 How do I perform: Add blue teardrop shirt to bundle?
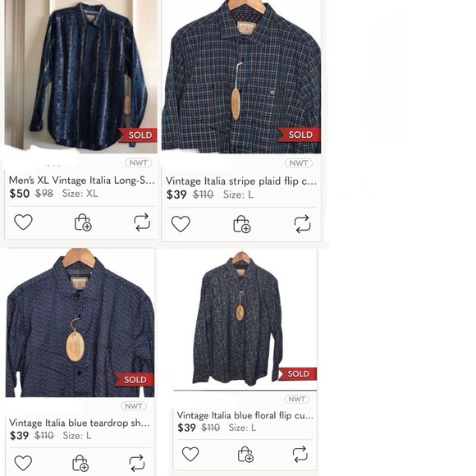click(80, 463)
